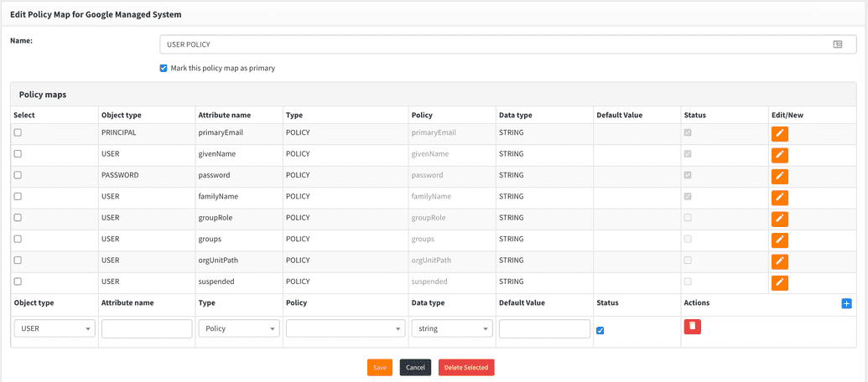Delete the new row with red trash icon

tap(692, 327)
